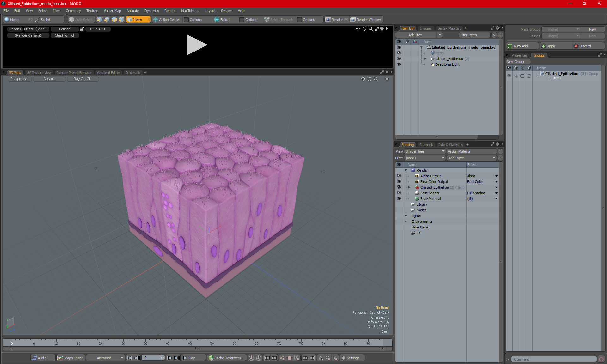Open the Geometry menu
The width and height of the screenshot is (607, 364).
pyautogui.click(x=73, y=11)
